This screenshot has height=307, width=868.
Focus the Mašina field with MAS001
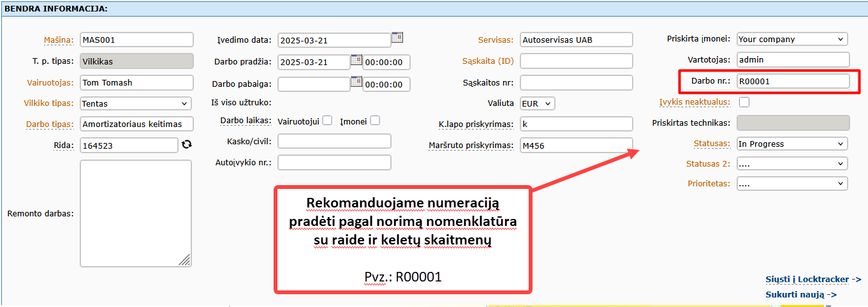point(136,40)
